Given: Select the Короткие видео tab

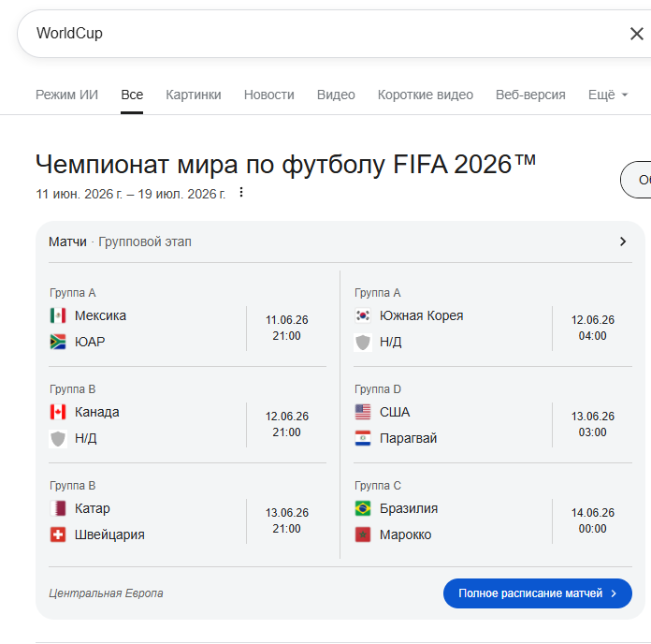Looking at the screenshot, I should click(x=426, y=95).
